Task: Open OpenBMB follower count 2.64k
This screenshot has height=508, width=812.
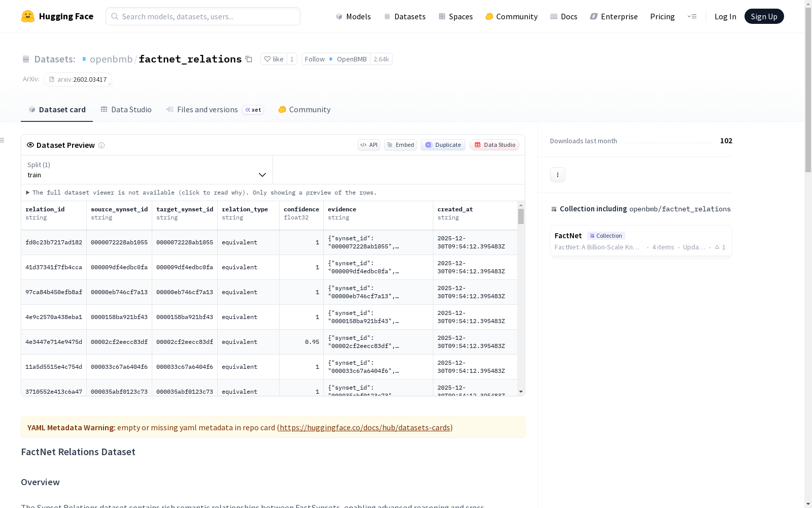Action: [381, 59]
